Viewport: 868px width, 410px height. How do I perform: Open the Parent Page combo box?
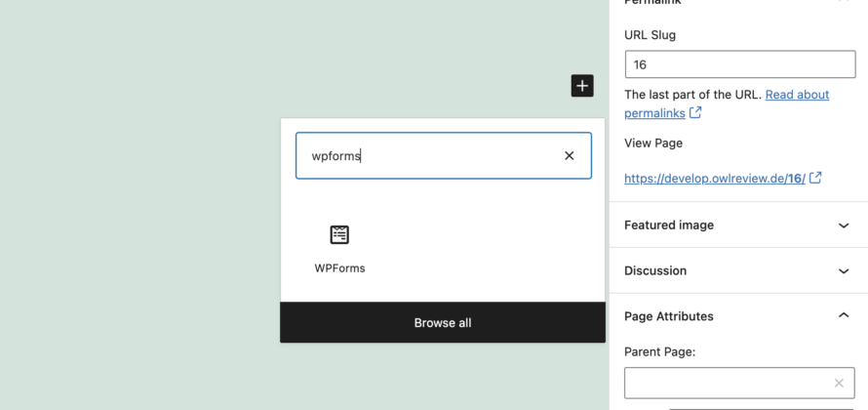point(727,384)
